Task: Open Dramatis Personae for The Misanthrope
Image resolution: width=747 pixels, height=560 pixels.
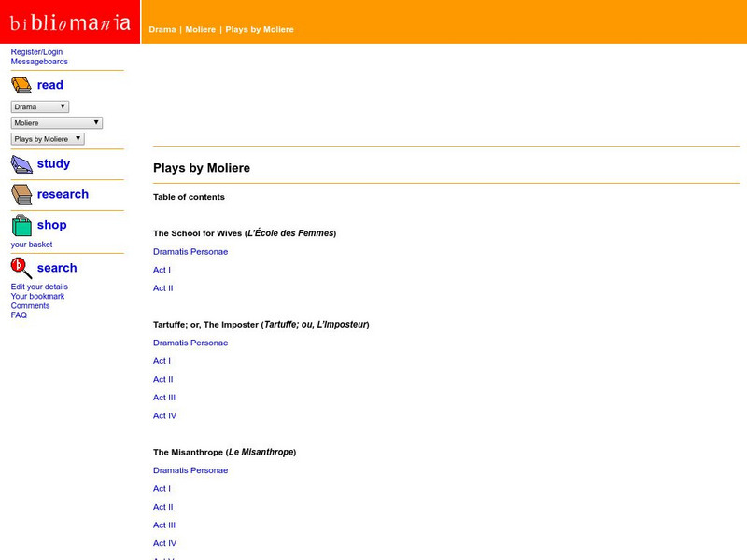Action: tap(190, 470)
